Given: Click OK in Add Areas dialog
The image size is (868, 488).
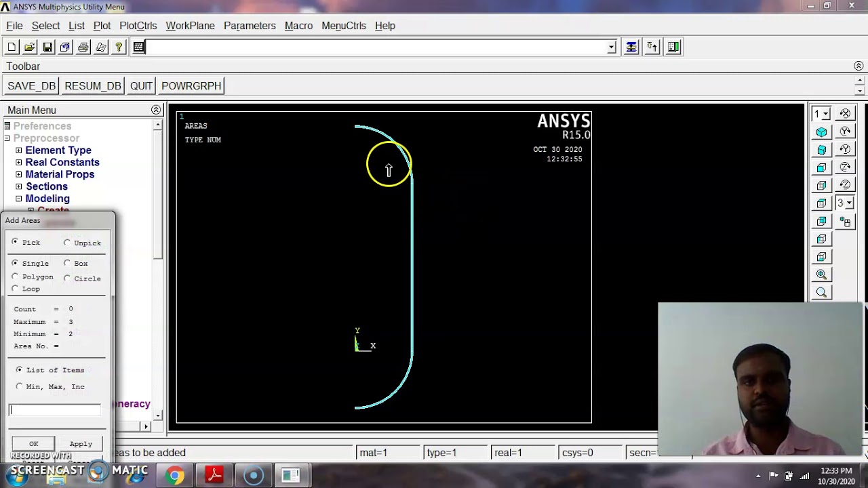Looking at the screenshot, I should pos(33,444).
